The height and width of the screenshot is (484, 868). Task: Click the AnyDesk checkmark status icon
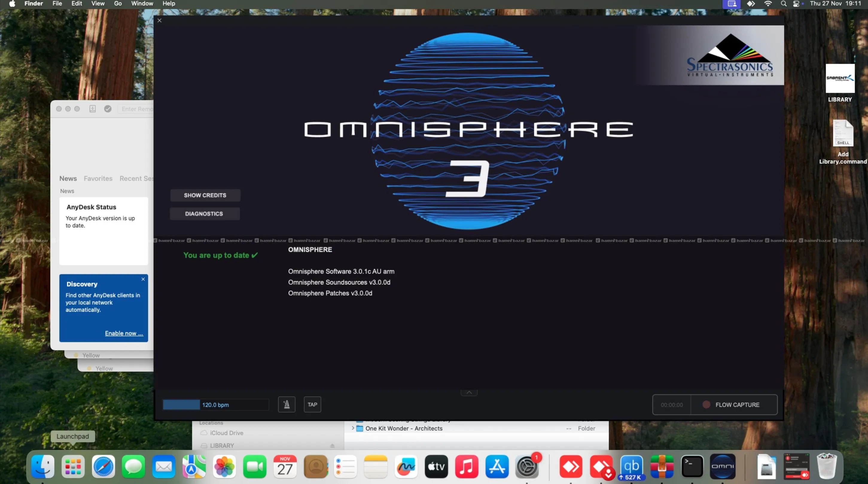pyautogui.click(x=108, y=109)
